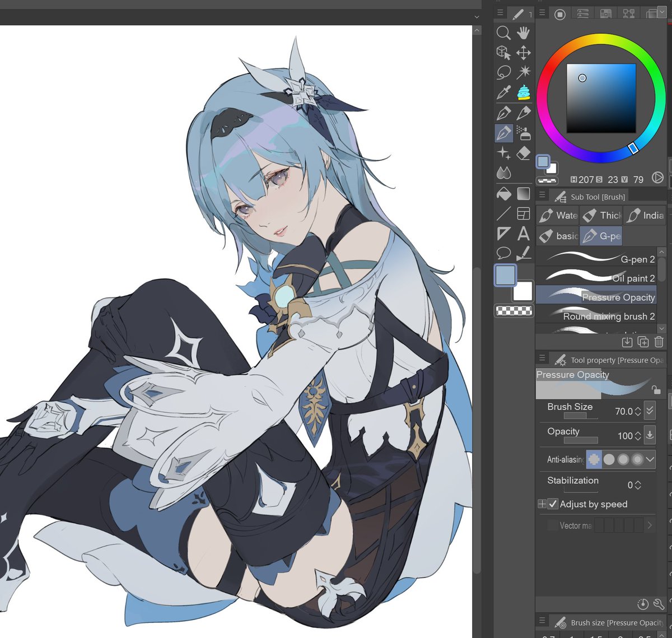
Task: Select the Lasso selection tool
Action: [503, 72]
